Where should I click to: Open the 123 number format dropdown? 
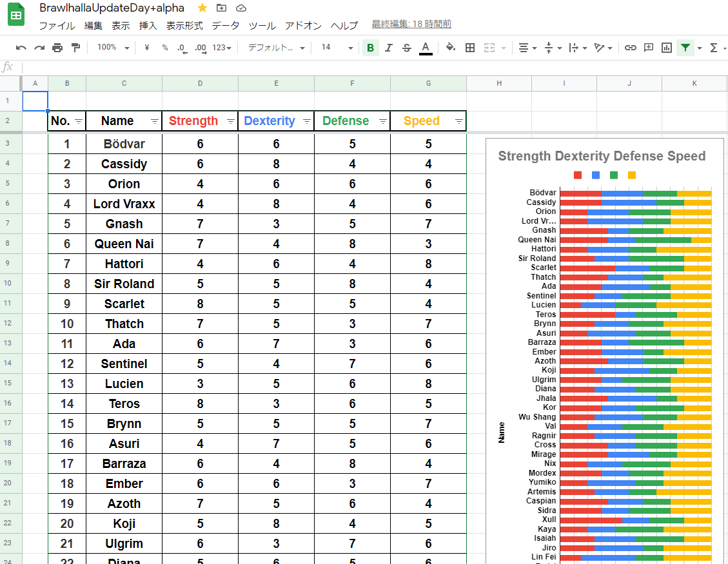coord(222,47)
